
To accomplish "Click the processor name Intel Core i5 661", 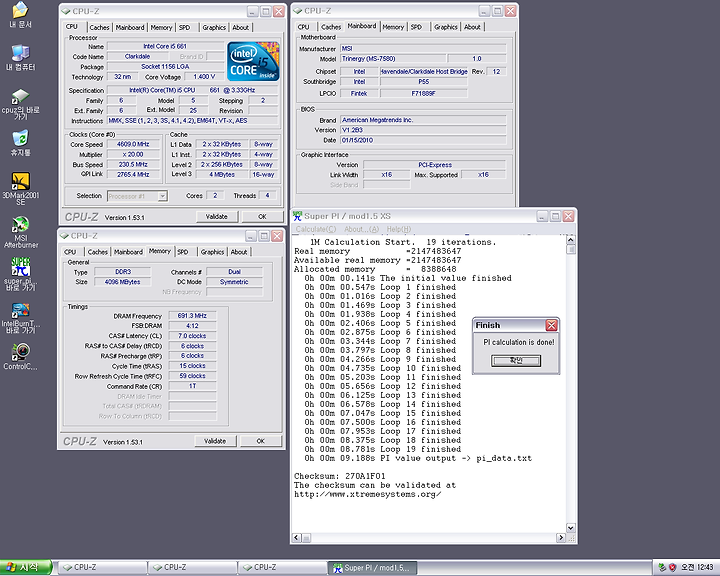I will (x=165, y=46).
